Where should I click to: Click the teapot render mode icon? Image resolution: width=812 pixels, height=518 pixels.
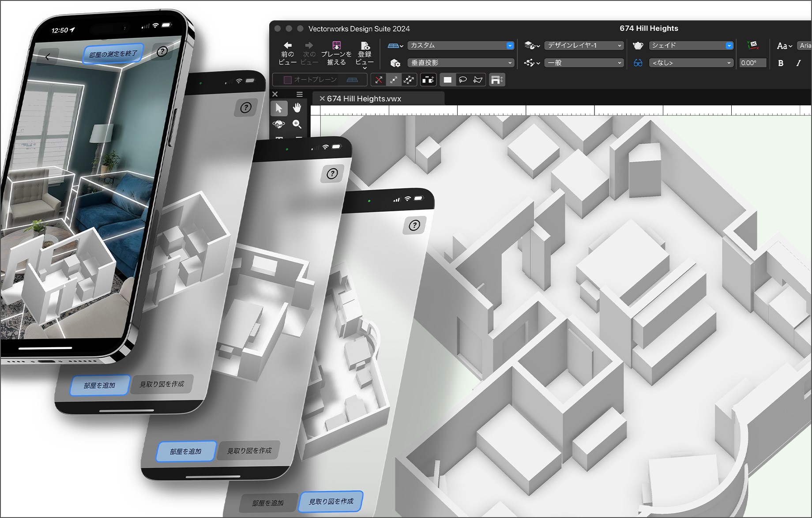point(638,45)
